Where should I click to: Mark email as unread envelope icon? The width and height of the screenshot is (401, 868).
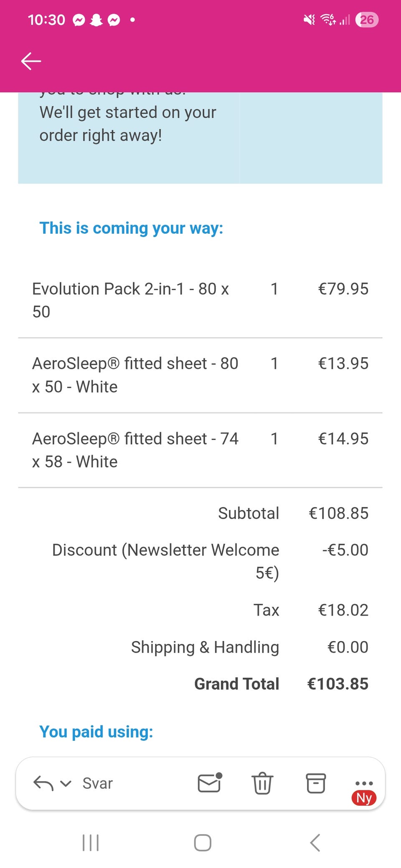(209, 783)
